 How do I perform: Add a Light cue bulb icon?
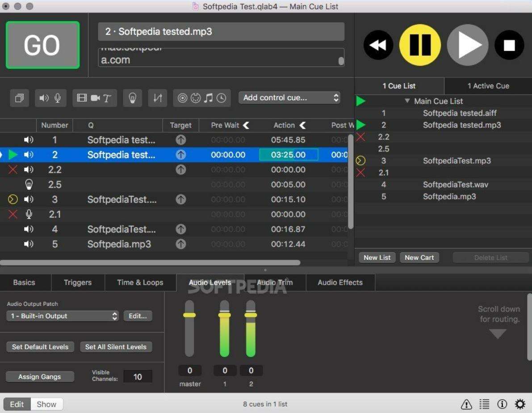coord(132,98)
